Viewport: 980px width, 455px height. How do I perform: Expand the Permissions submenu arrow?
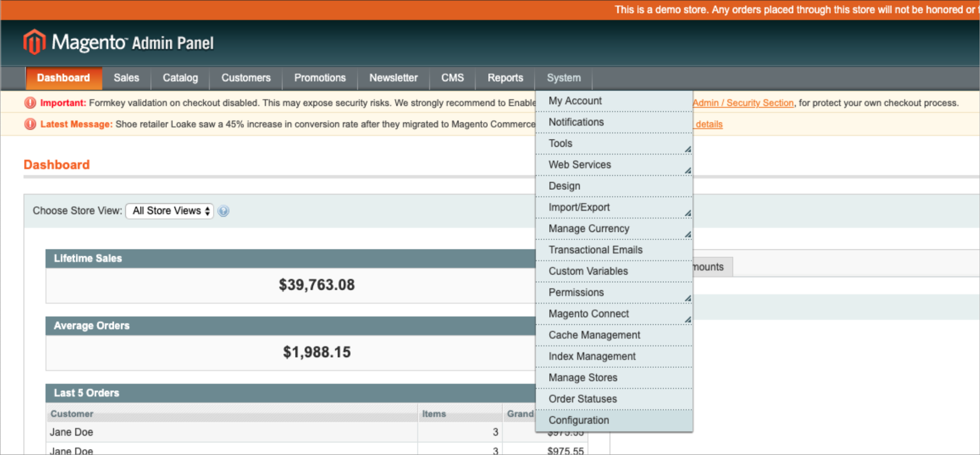tap(687, 298)
